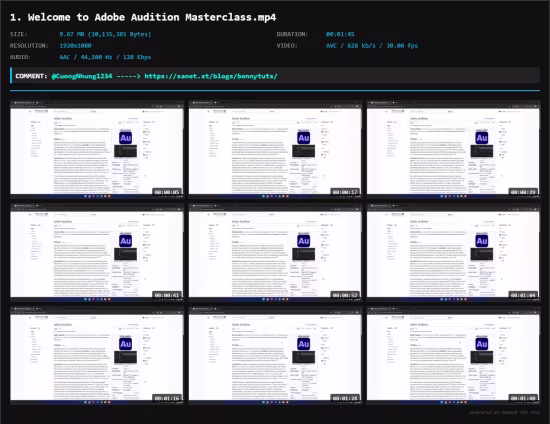This screenshot has height=424, width=550.
Task: View the frame thumbnail at 00:01:16
Action: (97, 356)
